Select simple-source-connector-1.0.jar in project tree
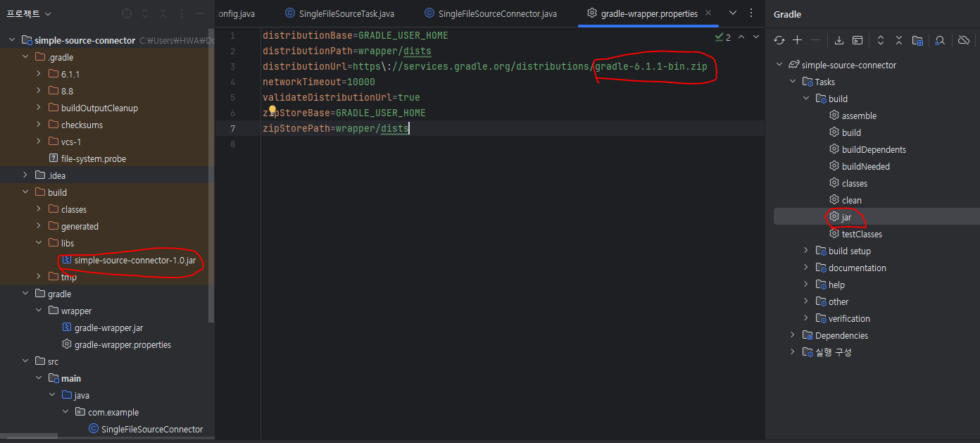Viewport: 980px width, 443px height. click(x=134, y=260)
